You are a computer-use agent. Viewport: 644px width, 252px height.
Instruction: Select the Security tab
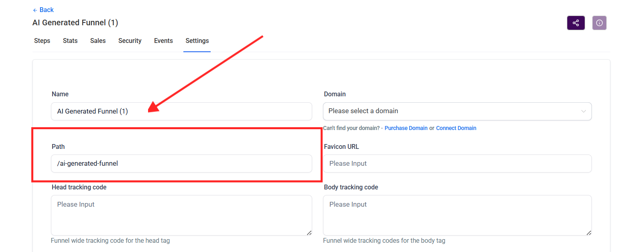[x=130, y=41]
